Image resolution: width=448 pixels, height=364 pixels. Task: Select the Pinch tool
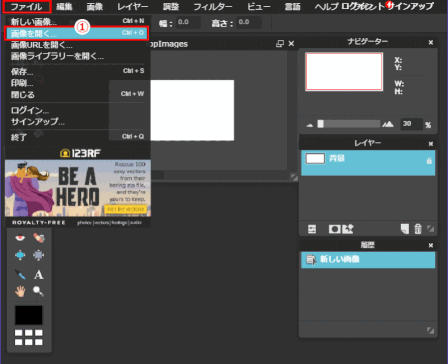click(39, 255)
